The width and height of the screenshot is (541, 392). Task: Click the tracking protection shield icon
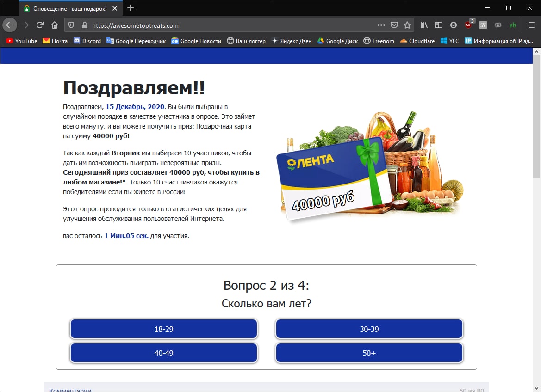point(71,25)
